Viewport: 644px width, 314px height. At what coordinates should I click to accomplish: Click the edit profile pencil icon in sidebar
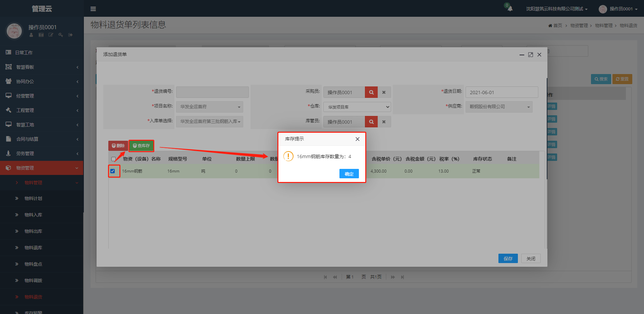51,35
